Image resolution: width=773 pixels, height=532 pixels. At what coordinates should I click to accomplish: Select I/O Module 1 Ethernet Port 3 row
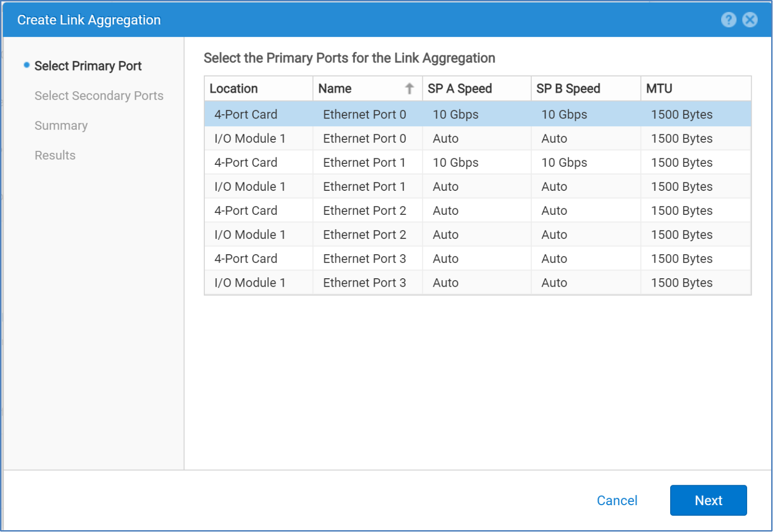point(478,283)
